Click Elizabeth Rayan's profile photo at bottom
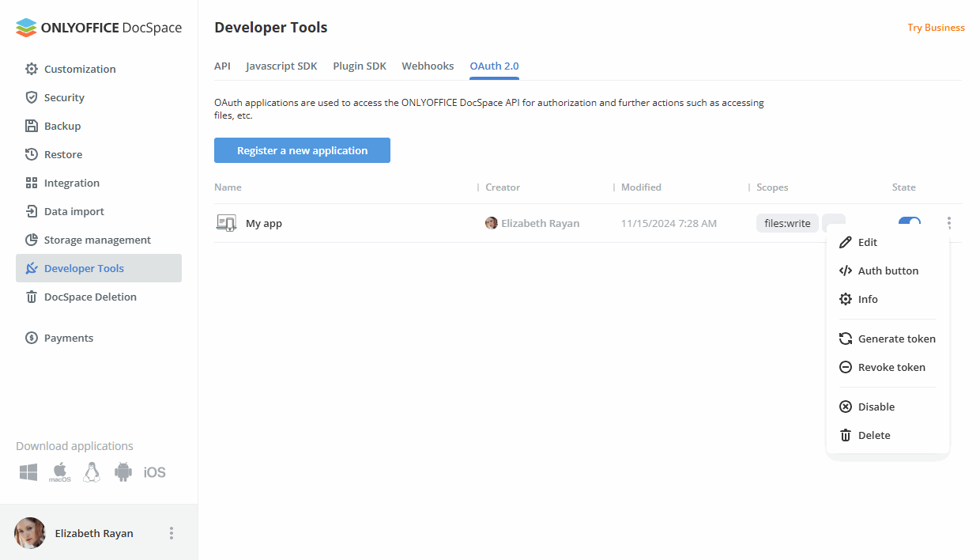 [x=30, y=533]
